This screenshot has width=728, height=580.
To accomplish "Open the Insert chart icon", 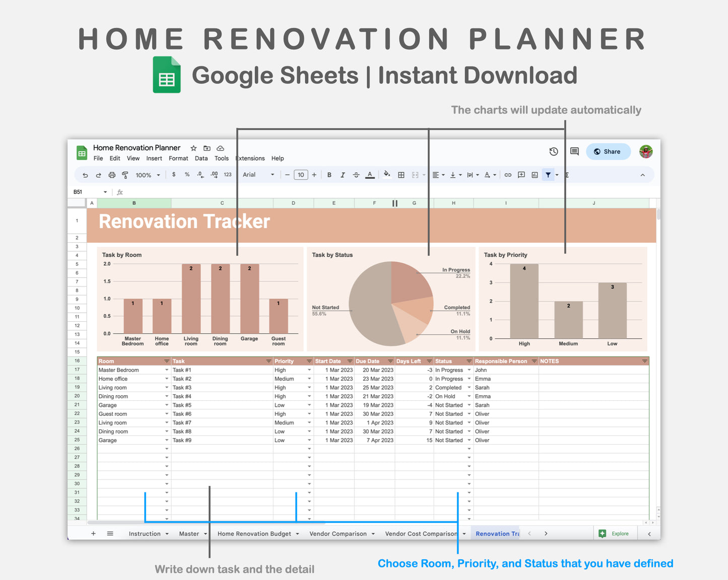I will [535, 175].
